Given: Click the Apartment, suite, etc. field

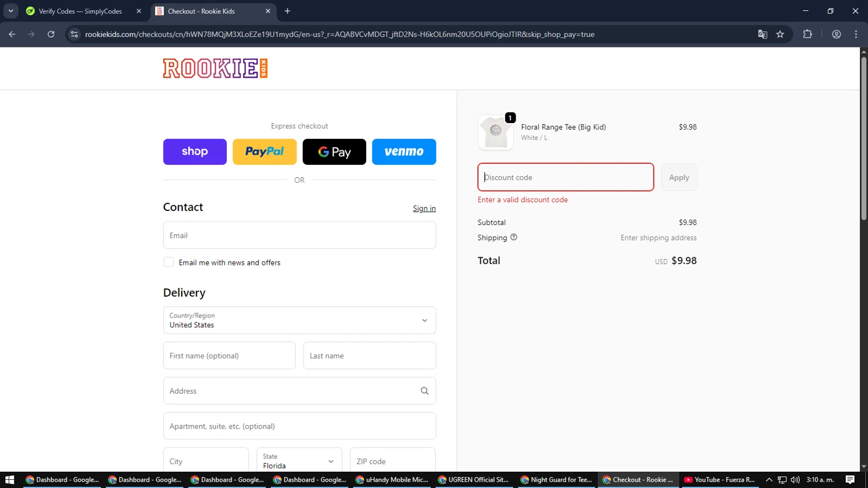Looking at the screenshot, I should click(300, 426).
